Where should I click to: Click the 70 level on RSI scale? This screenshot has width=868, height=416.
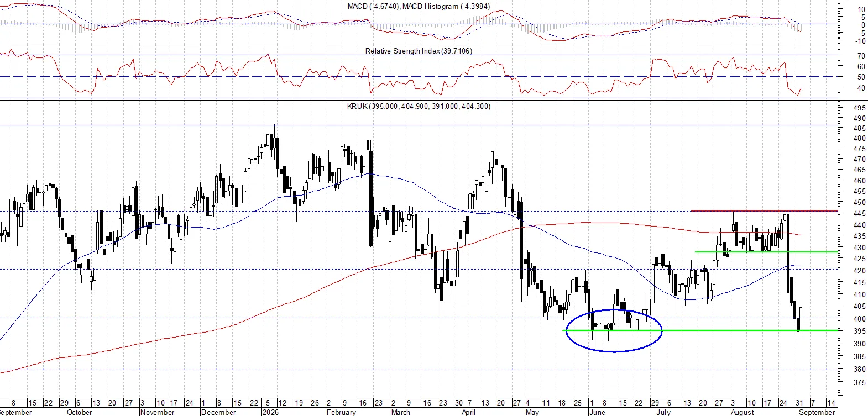(861, 56)
